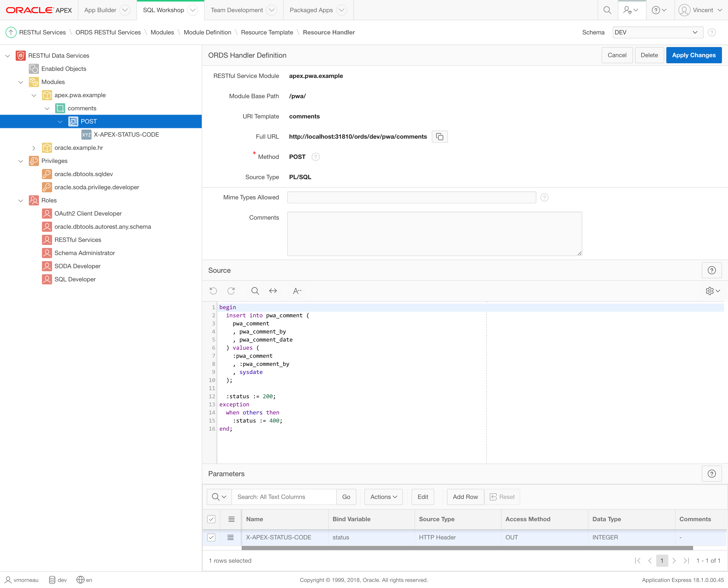Copy the Full URL to clipboard icon
The width and height of the screenshot is (728, 588).
pyautogui.click(x=439, y=137)
